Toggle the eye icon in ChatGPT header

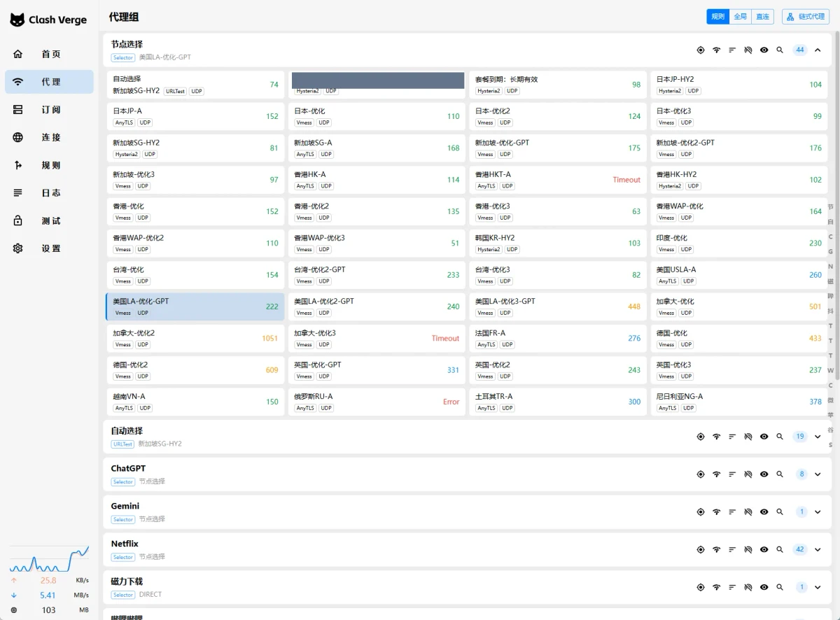(x=764, y=474)
